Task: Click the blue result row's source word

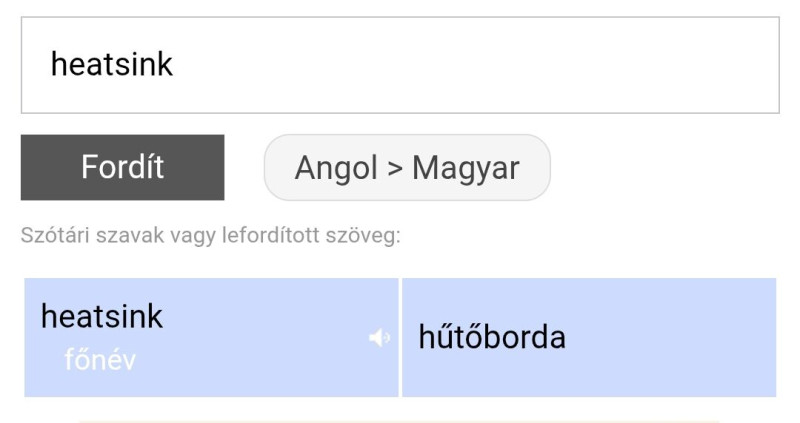Action: [101, 317]
